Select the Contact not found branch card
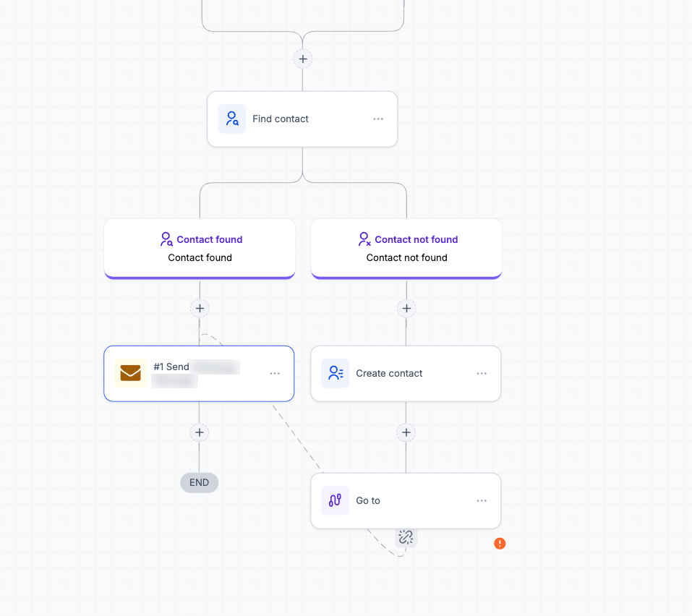The width and height of the screenshot is (692, 616). pyautogui.click(x=406, y=249)
